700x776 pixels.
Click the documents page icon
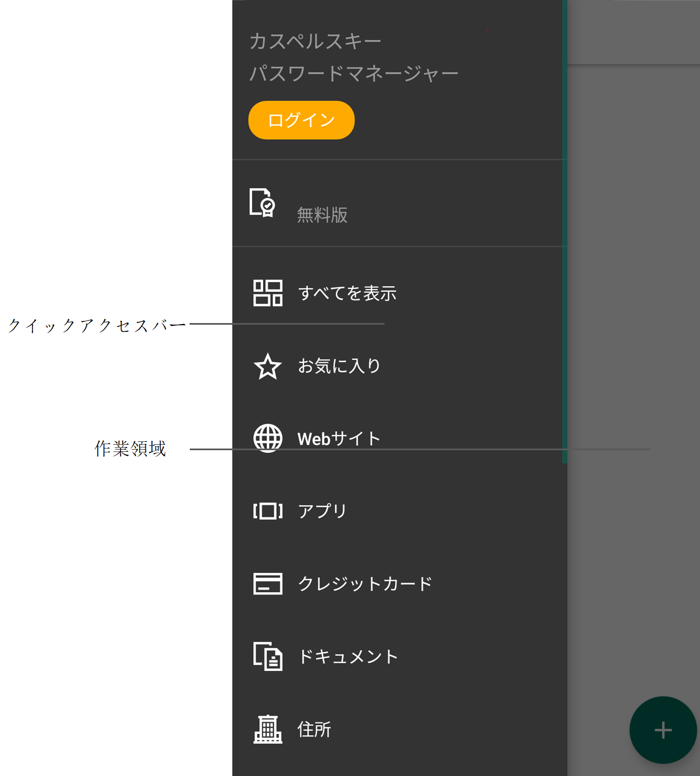tap(267, 656)
